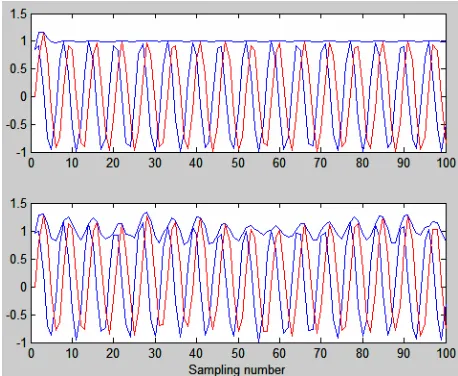458x376 pixels.
Task: Select x-axis tick 10 in the lower plot
Action: click(72, 353)
